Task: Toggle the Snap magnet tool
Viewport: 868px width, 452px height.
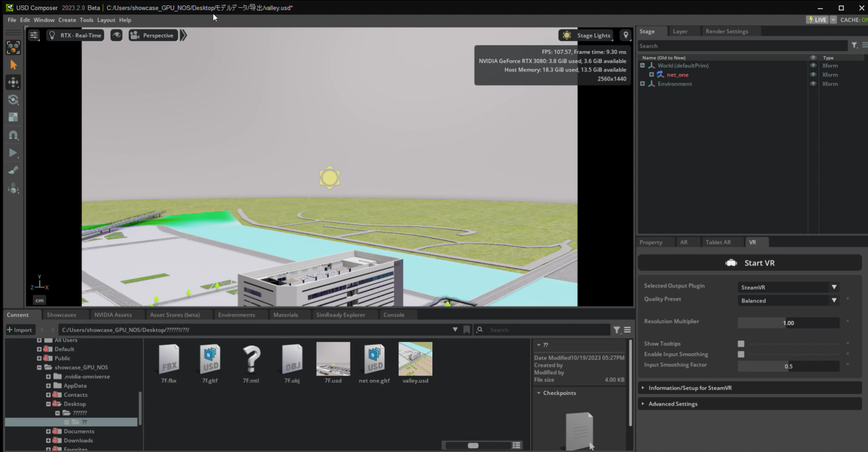Action: (x=13, y=135)
